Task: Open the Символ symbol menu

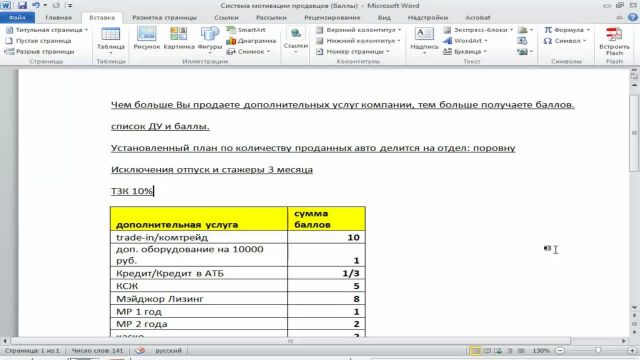Action: coord(565,41)
